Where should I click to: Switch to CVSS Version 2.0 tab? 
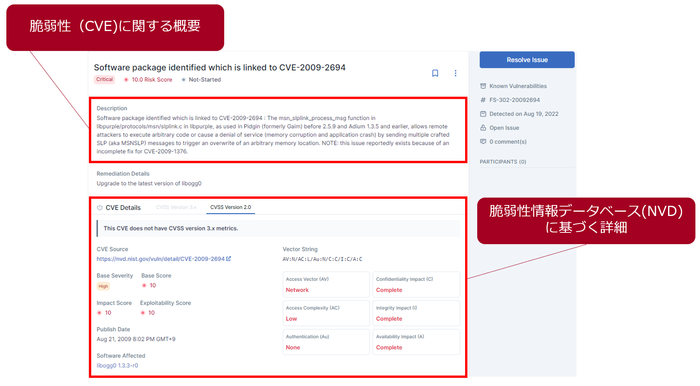[230, 208]
